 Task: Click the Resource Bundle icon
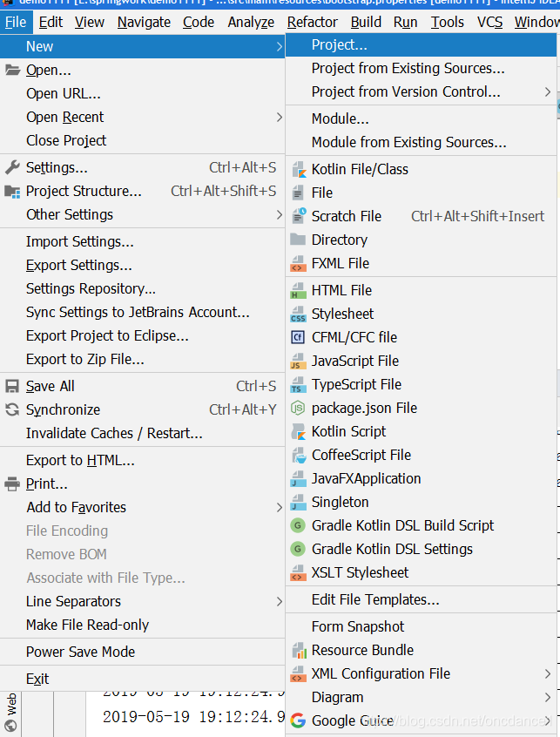[x=299, y=650]
